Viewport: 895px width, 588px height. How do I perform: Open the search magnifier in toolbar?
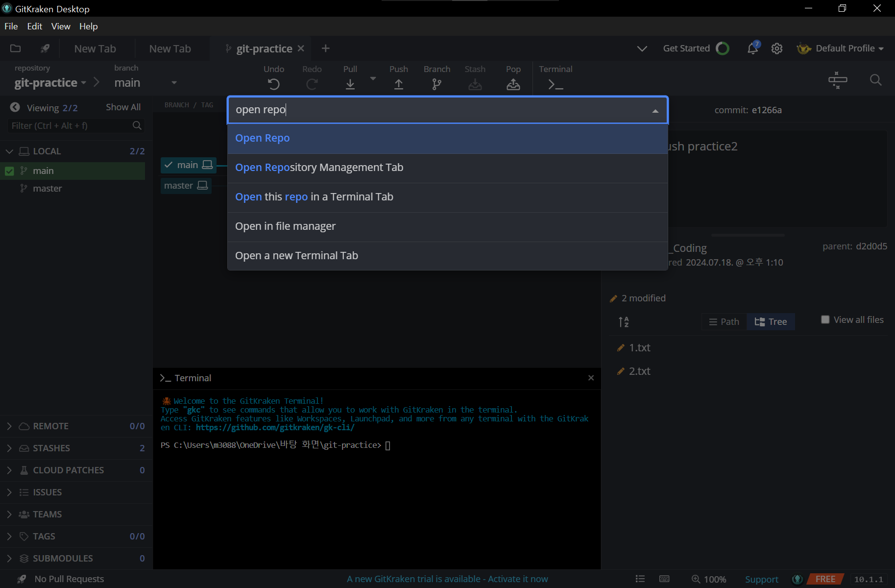pos(876,80)
